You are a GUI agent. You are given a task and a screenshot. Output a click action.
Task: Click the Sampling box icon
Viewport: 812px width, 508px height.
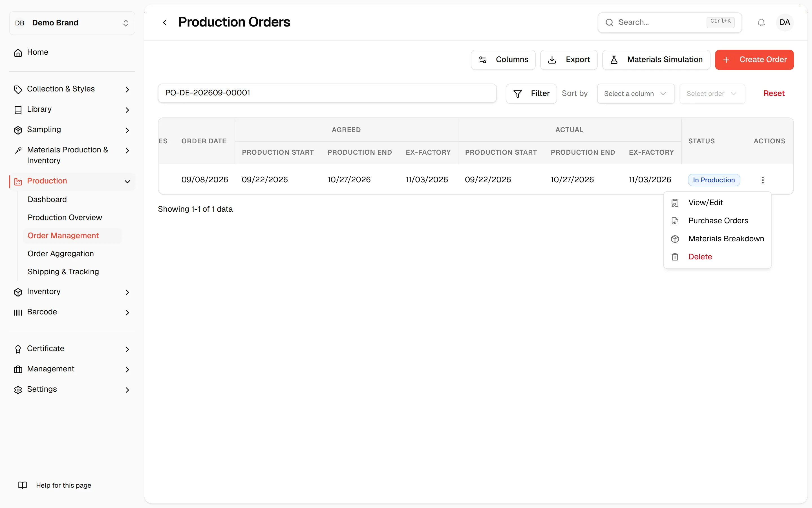18,130
